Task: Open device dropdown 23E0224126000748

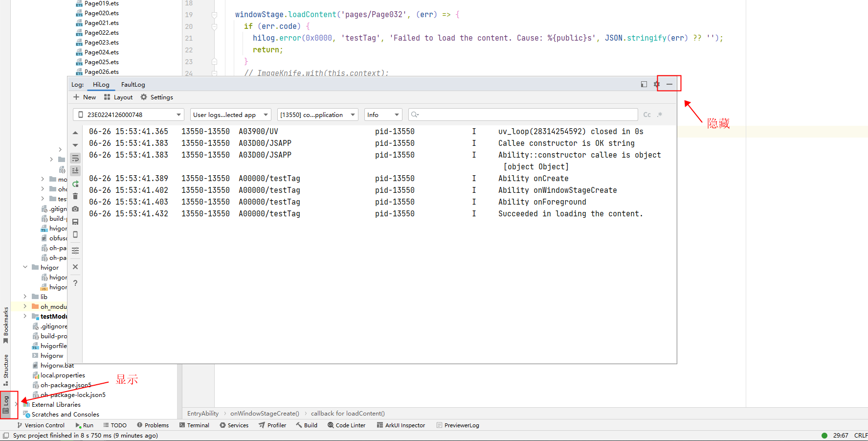Action: [x=129, y=115]
